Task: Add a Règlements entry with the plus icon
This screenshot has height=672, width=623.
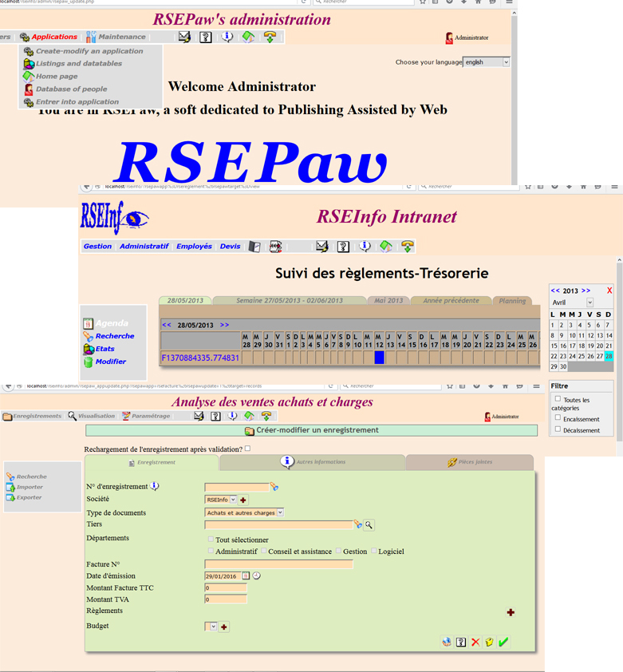Action: [x=511, y=612]
